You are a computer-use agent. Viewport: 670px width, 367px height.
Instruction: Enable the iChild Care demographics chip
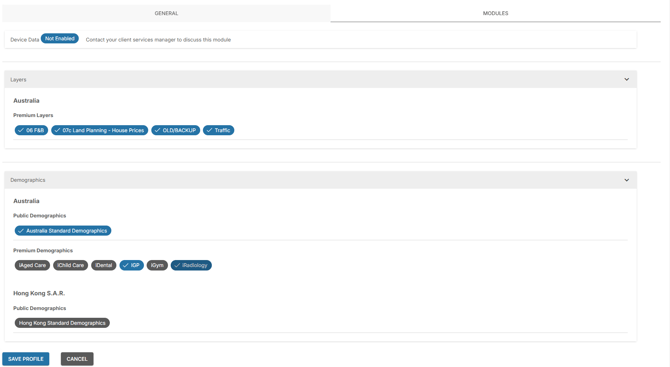pos(71,265)
